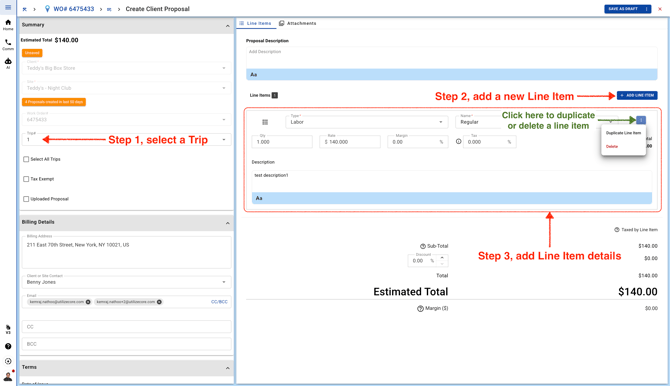670x386 pixels.
Task: Open Comm phone icon in sidebar
Action: pos(8,44)
